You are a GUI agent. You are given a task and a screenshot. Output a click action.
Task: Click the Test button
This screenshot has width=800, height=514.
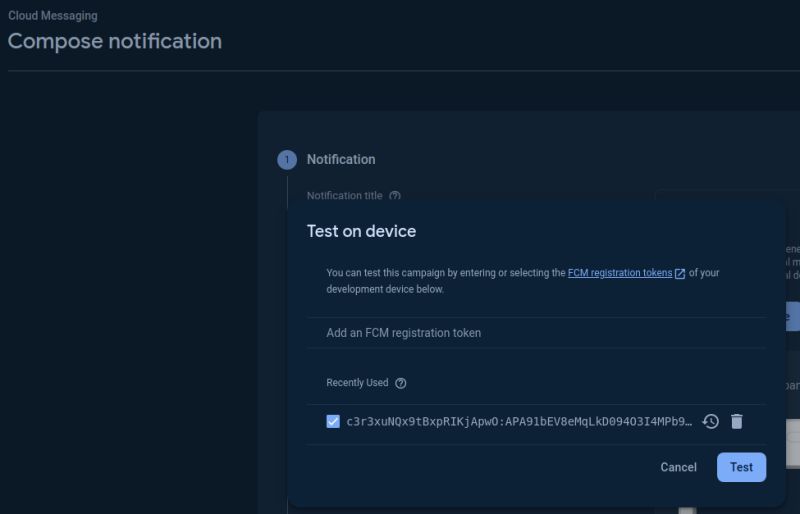[741, 467]
